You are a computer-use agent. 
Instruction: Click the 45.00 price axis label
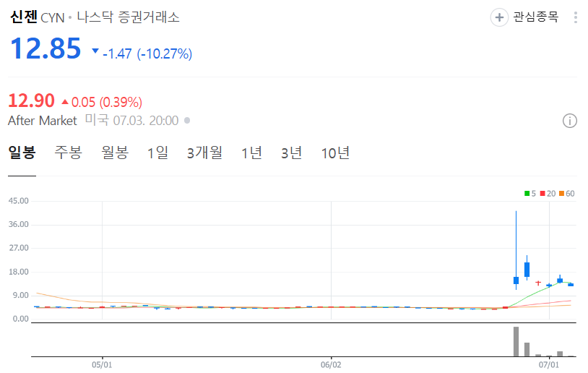pos(19,201)
